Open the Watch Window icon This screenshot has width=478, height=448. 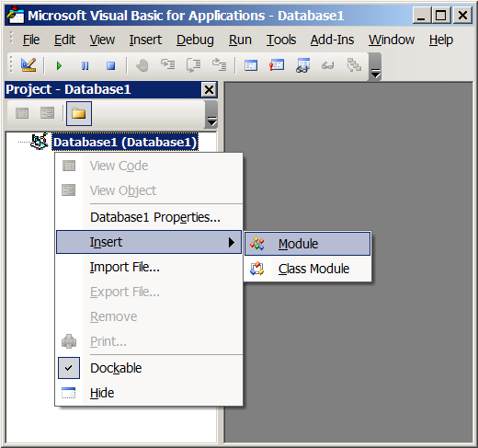click(302, 65)
